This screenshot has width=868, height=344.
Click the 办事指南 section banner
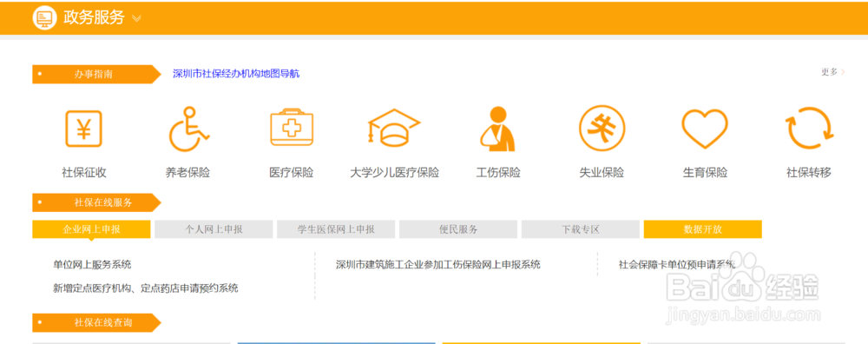click(96, 74)
